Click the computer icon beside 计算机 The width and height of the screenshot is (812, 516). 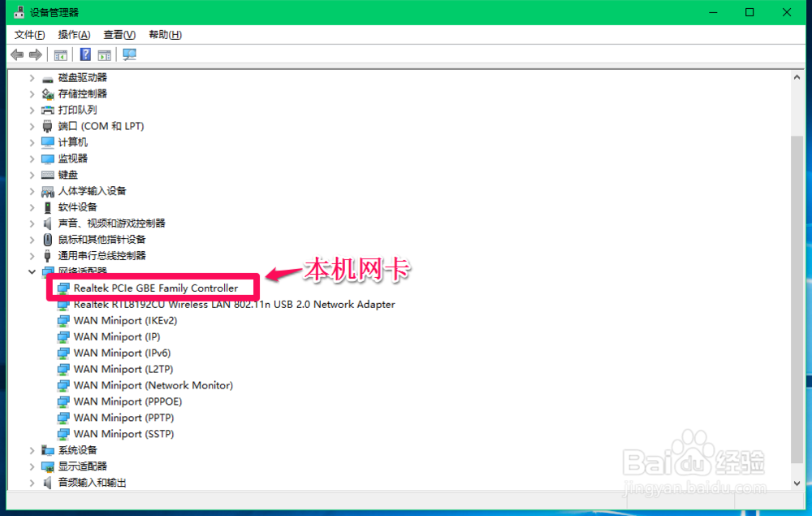tap(48, 142)
